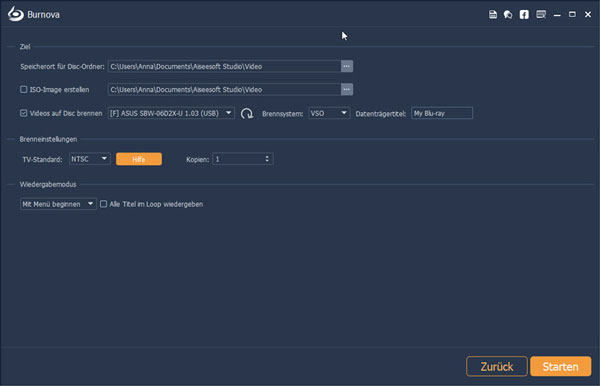Maximize the Burnova window
The height and width of the screenshot is (386, 600).
click(572, 15)
